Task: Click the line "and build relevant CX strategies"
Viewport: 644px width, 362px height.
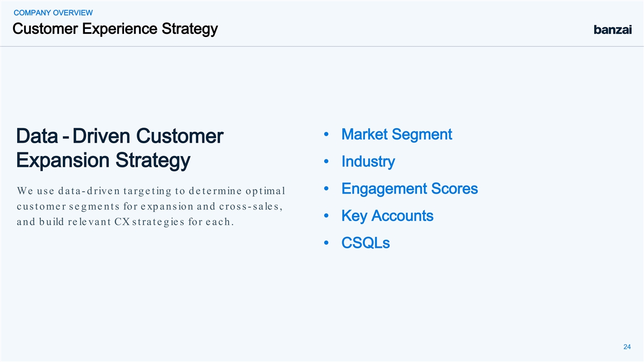Action: click(x=125, y=222)
